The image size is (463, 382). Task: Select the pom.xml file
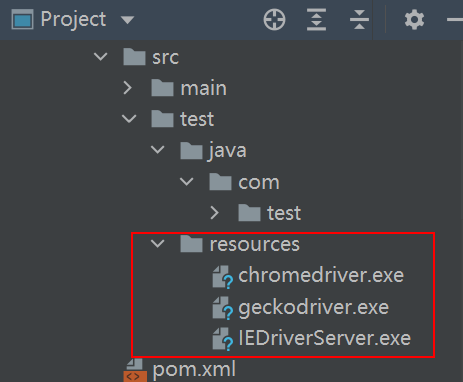pyautogui.click(x=194, y=369)
